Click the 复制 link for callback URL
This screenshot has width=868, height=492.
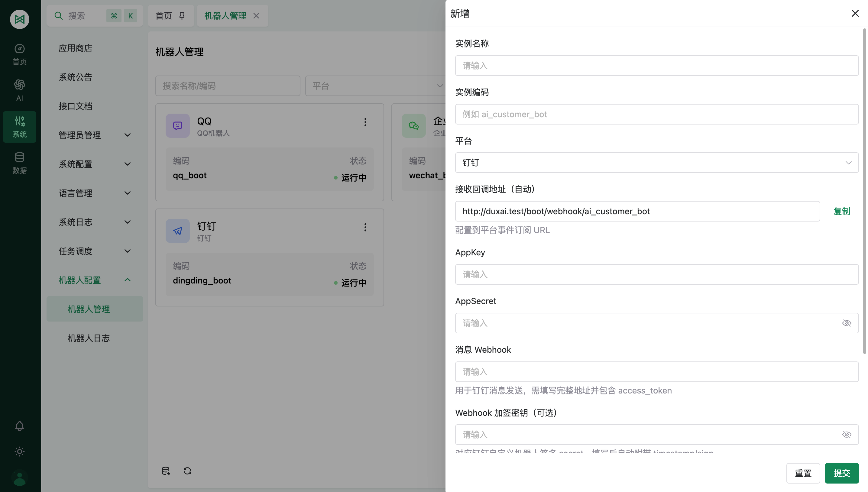point(841,211)
